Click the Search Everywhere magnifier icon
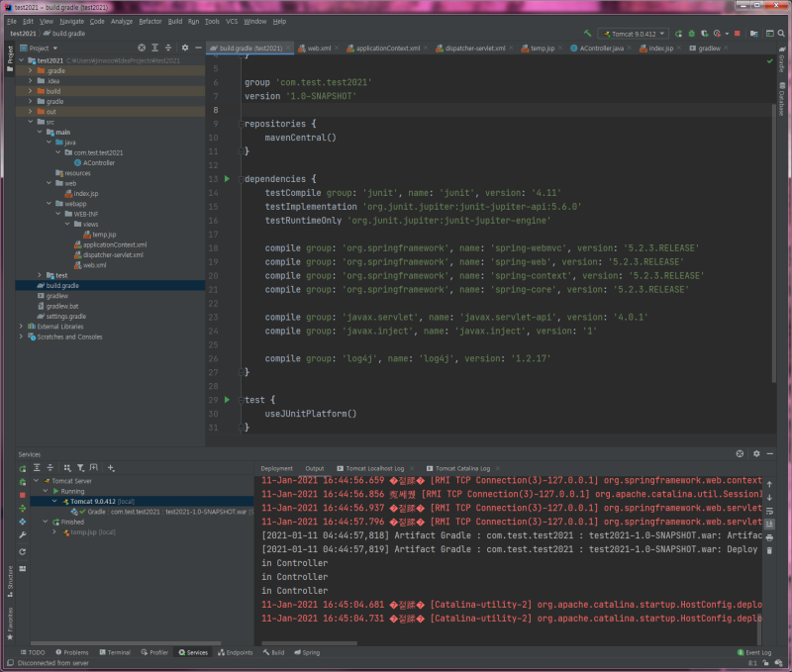 click(781, 34)
